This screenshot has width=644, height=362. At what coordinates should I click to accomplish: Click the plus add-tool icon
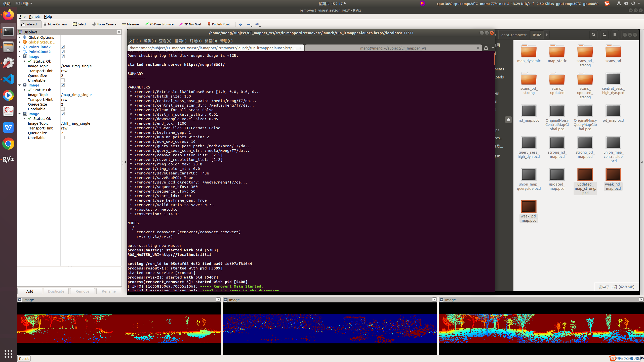(240, 24)
